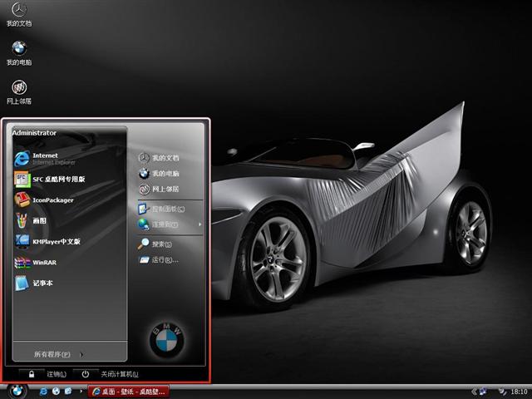
Task: Open IconPackager in the Start menu
Action: tap(52, 200)
